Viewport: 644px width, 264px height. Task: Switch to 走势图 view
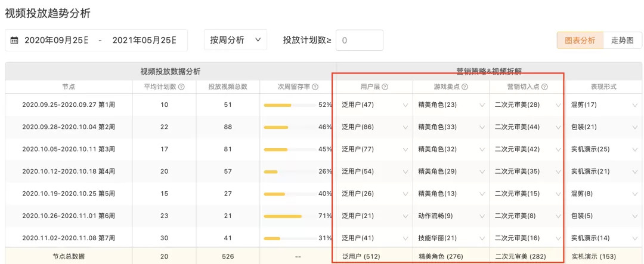pos(623,40)
